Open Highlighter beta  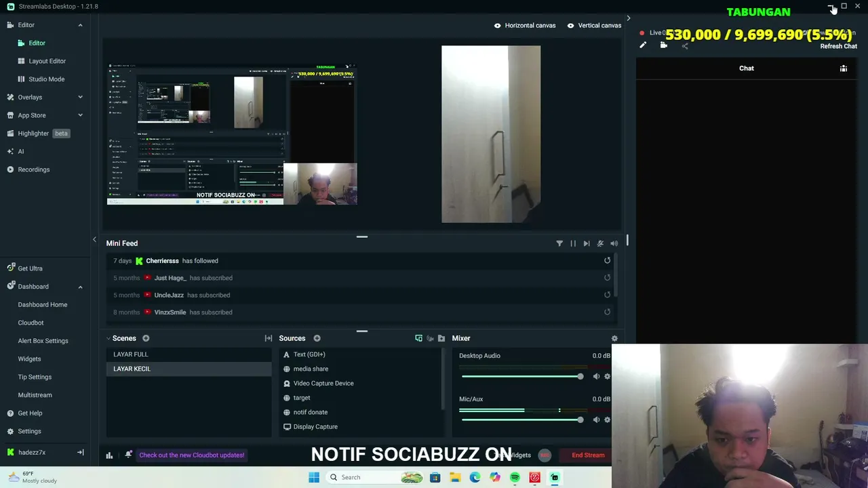point(38,134)
